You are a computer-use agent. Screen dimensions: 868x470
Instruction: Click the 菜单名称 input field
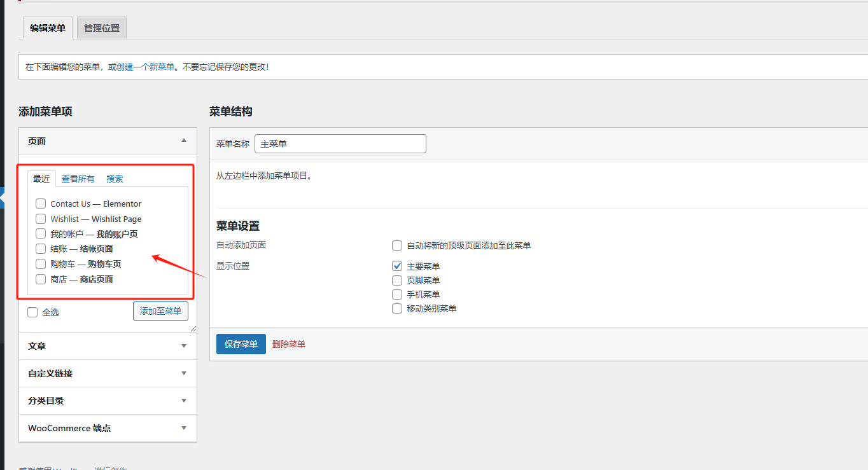point(340,144)
